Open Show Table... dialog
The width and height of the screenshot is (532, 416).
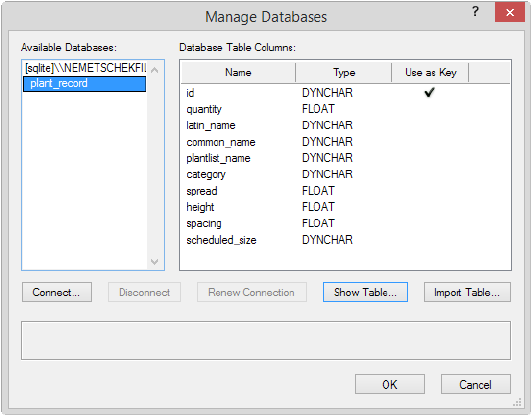click(365, 292)
